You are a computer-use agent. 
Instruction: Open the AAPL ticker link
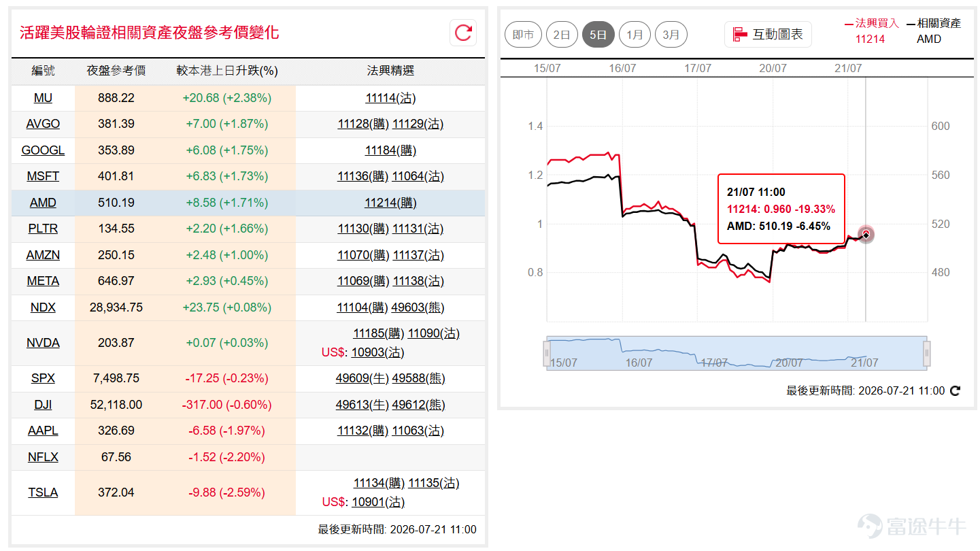click(43, 431)
